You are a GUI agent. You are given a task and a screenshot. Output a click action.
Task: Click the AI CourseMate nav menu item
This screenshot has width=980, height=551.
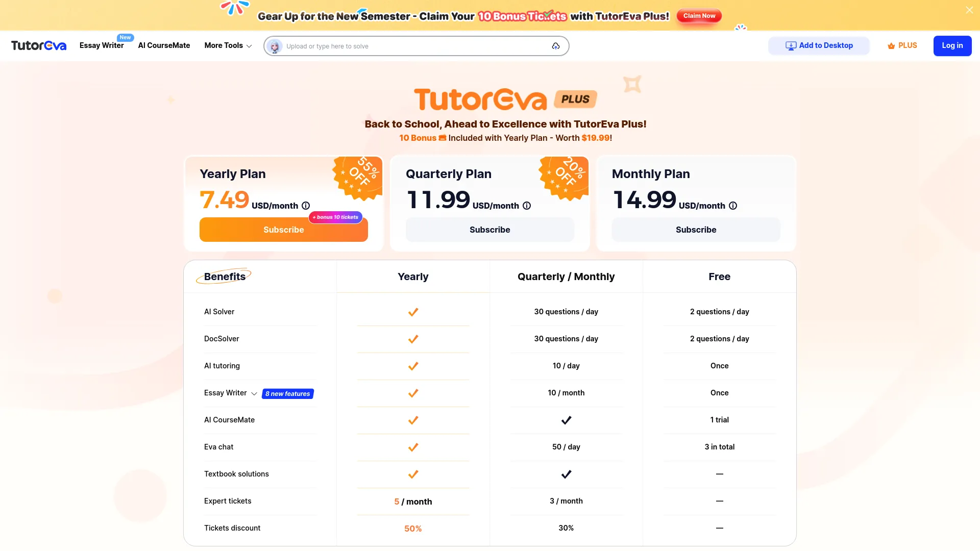(163, 45)
